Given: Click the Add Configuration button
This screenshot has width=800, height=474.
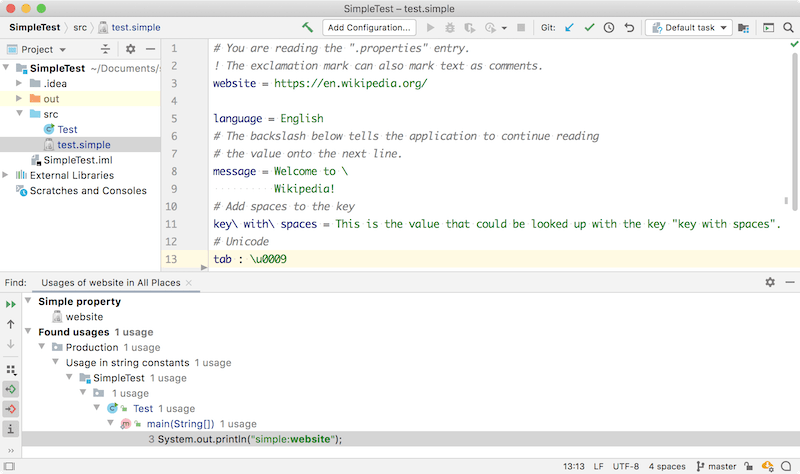Looking at the screenshot, I should click(x=369, y=28).
